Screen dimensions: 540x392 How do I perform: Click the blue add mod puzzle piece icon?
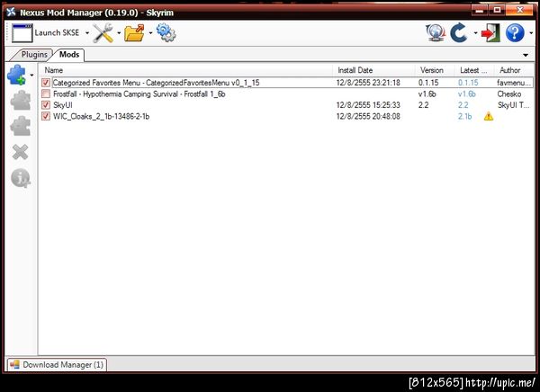point(16,75)
